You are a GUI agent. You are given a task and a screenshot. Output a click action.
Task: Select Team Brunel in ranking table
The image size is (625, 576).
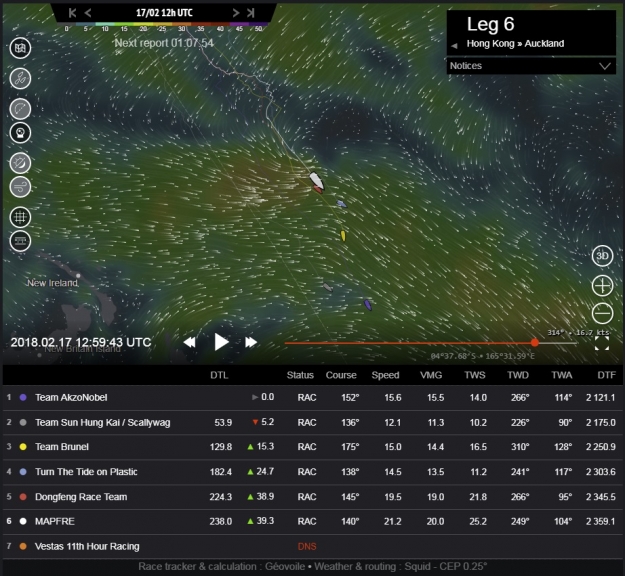62,447
